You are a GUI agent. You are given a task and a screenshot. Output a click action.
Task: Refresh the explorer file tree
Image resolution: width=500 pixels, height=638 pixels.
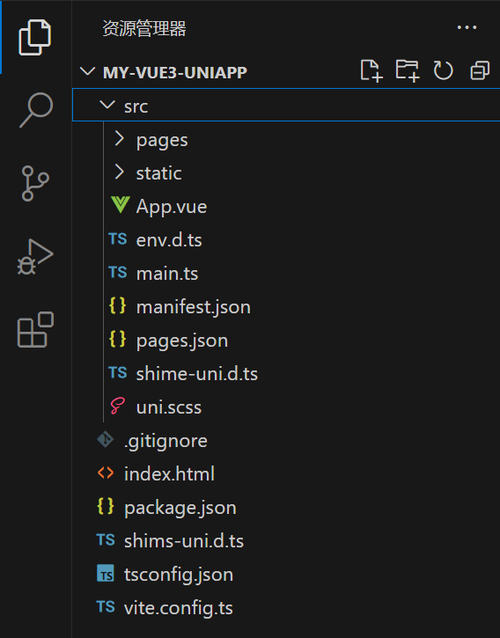[x=443, y=71]
